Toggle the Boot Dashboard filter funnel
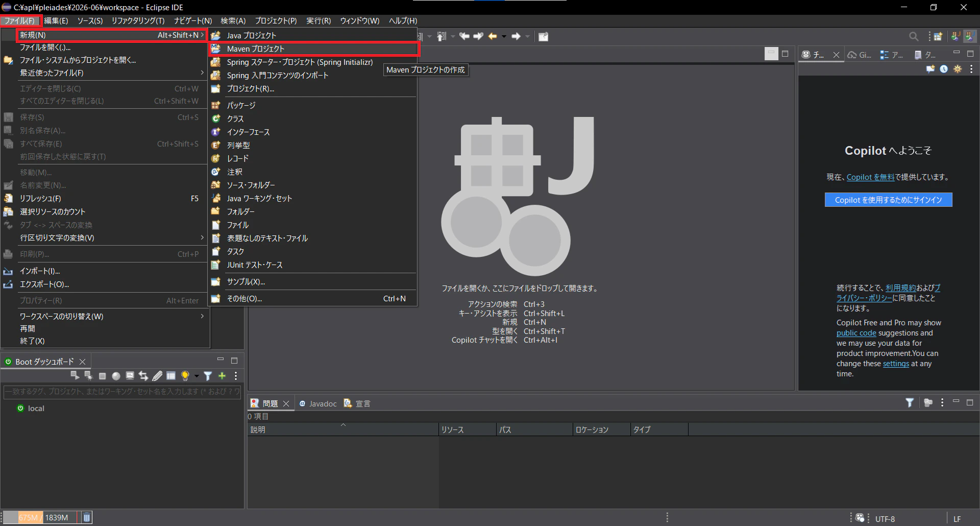 (x=208, y=376)
